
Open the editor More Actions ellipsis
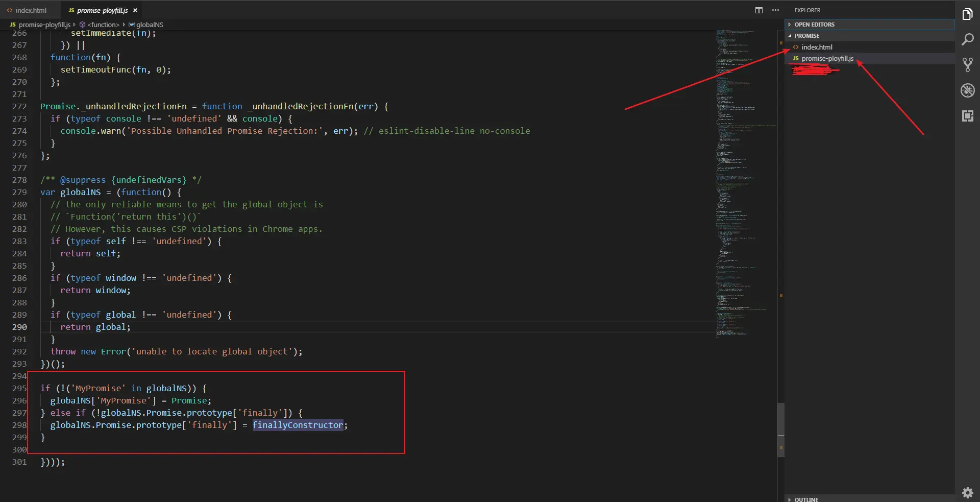(x=775, y=10)
